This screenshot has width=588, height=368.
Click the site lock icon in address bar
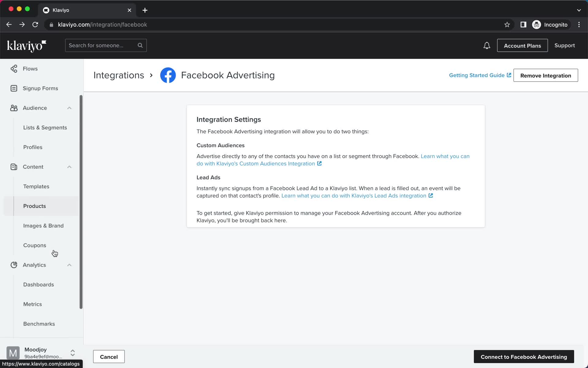pyautogui.click(x=51, y=25)
